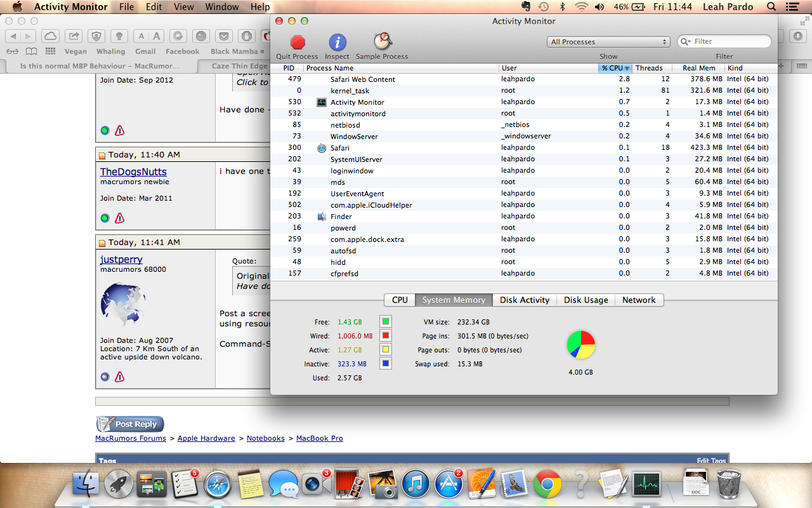Click the Gmail bookmark in Safari

(x=145, y=51)
